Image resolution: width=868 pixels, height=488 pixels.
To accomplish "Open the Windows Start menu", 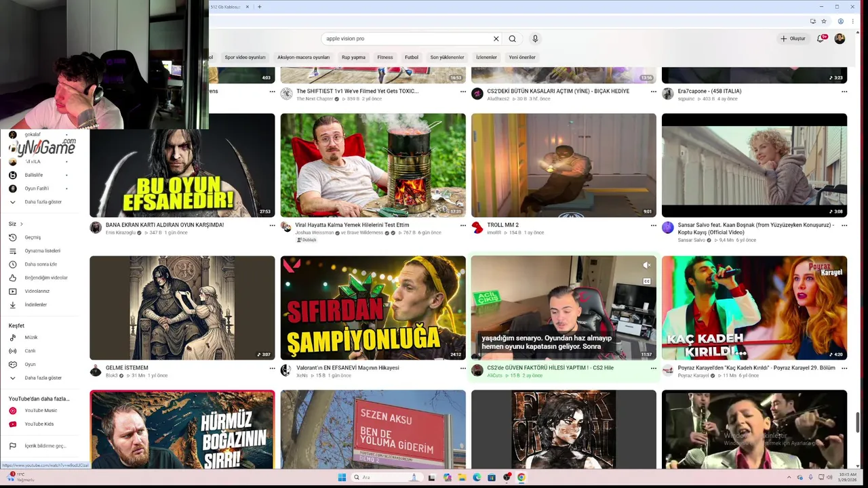I will tap(342, 477).
